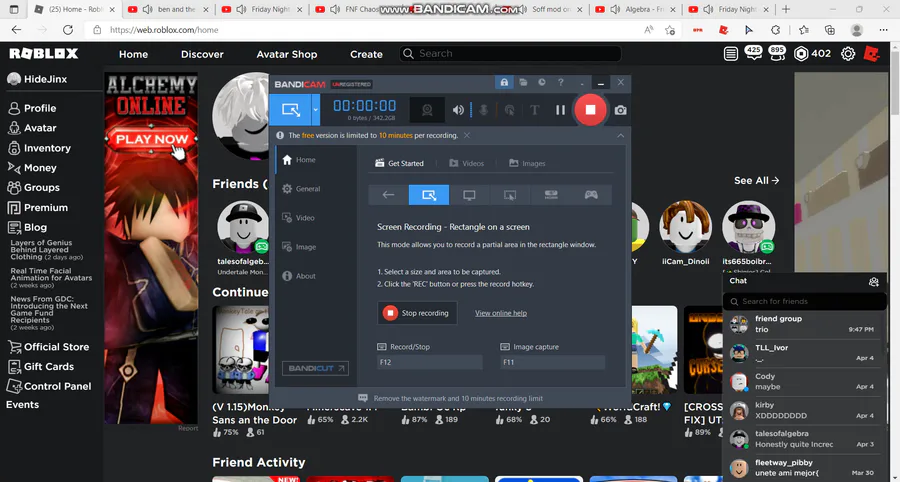Click the Roblox search box
Screen dimensions: 900x482
tap(510, 53)
